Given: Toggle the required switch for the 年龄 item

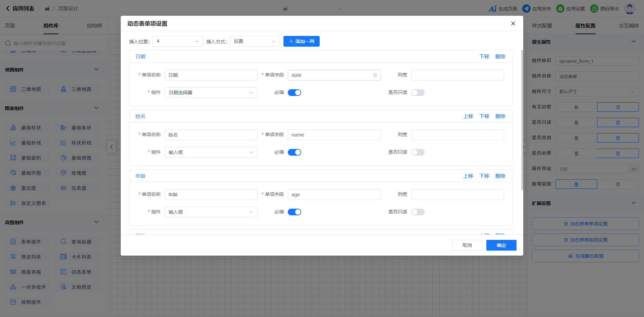Looking at the screenshot, I should click(294, 212).
